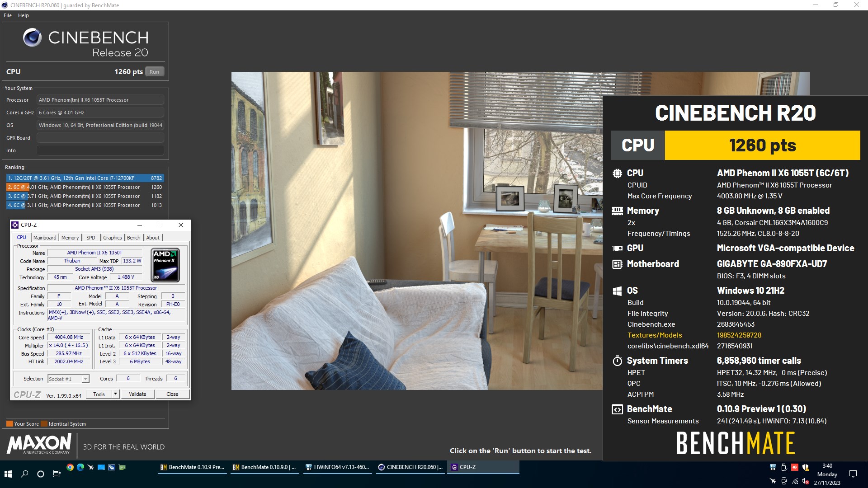Open the notification Action Center

tap(853, 474)
